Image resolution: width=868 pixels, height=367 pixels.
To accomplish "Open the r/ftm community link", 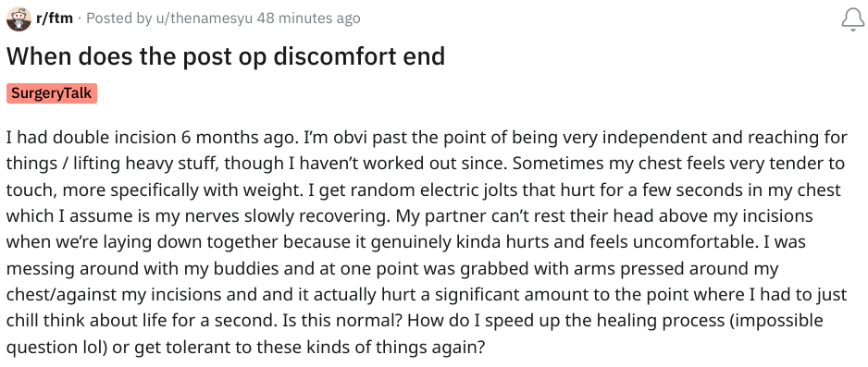I will point(55,18).
